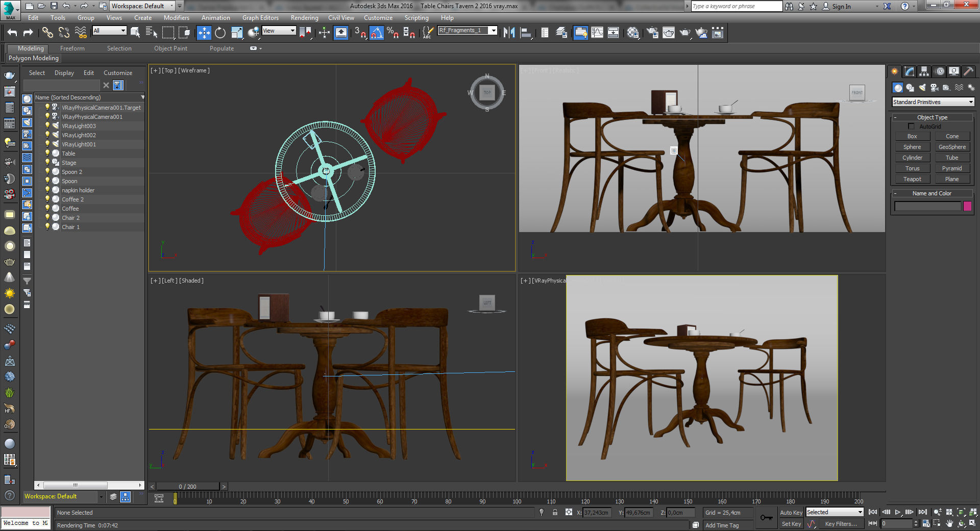Click the Teapot primitive button
This screenshot has width=980, height=531.
912,179
